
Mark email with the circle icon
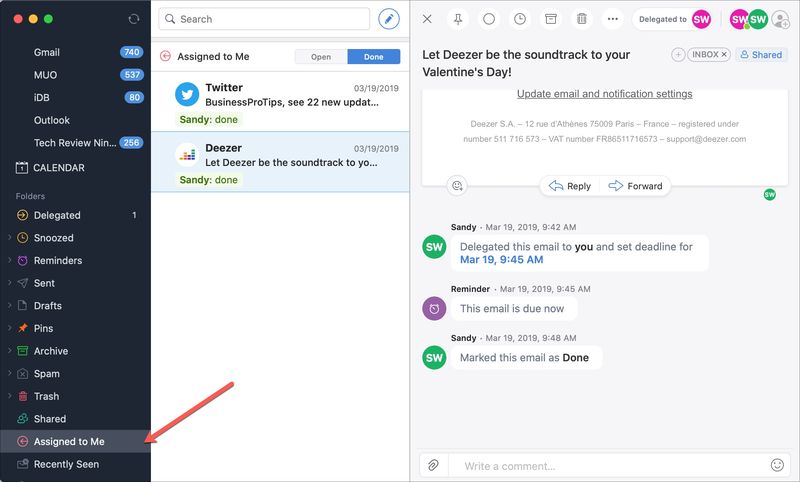point(489,19)
